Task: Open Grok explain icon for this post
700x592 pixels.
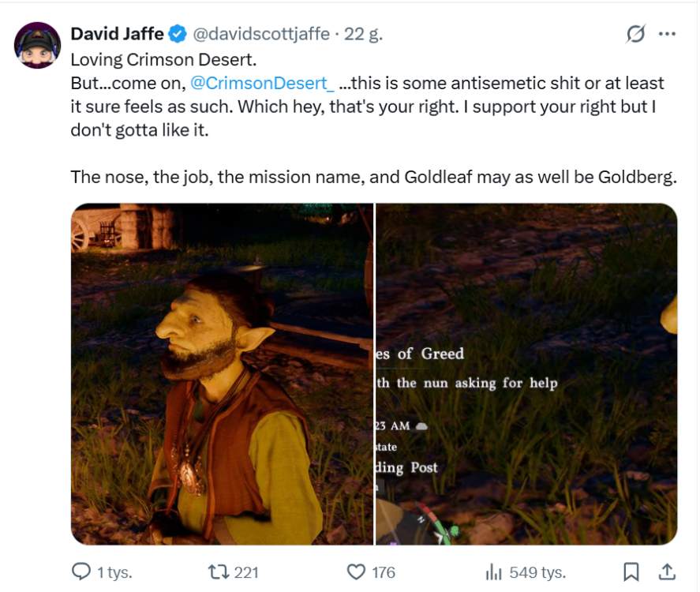Action: pyautogui.click(x=634, y=34)
